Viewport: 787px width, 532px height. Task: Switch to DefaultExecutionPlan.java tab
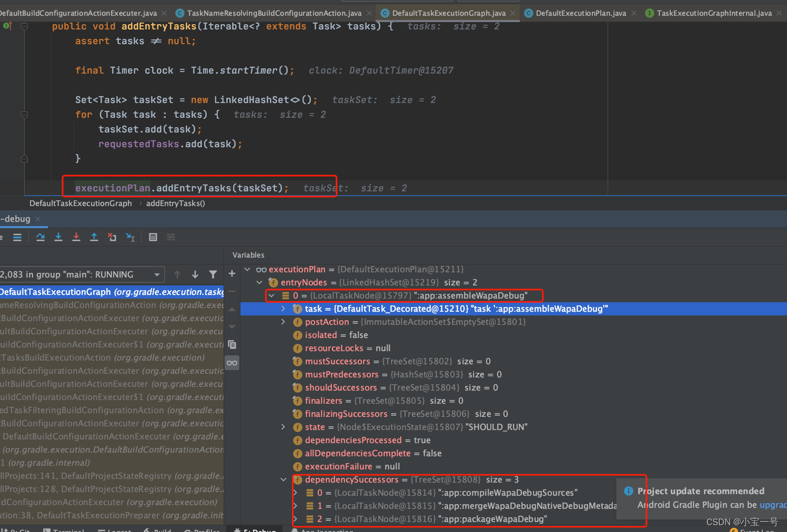click(x=581, y=13)
